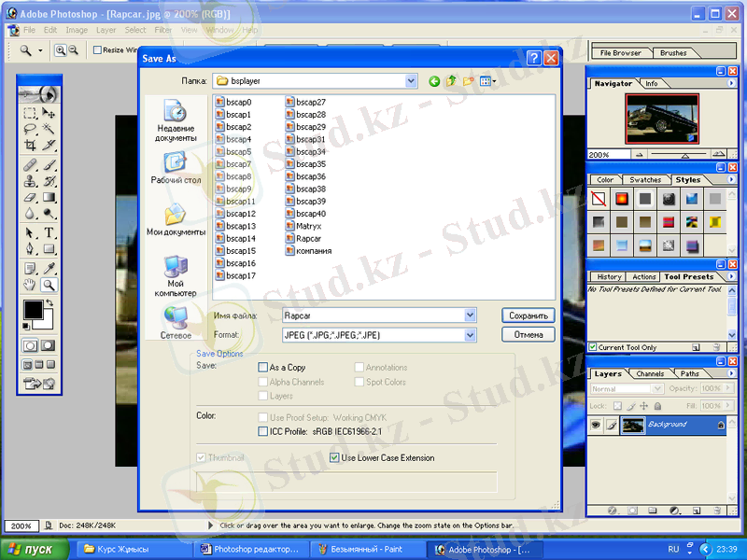Image resolution: width=747 pixels, height=560 pixels.
Task: Go up one folder level
Action: (452, 82)
